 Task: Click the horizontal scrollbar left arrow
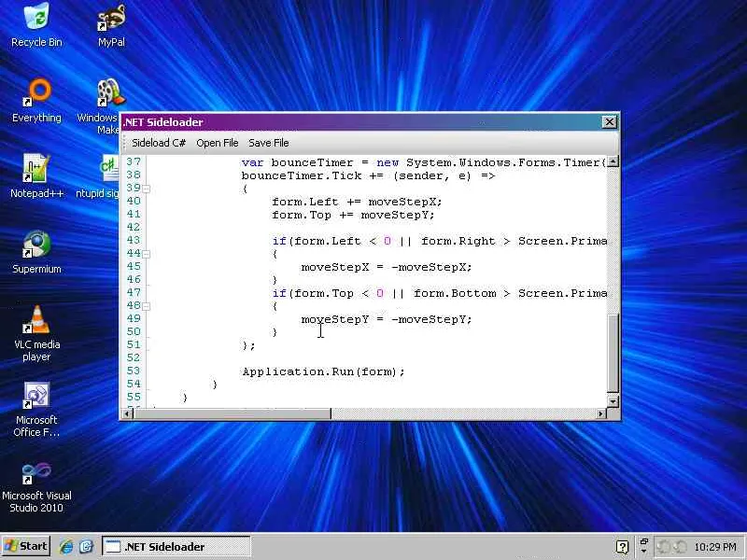127,413
